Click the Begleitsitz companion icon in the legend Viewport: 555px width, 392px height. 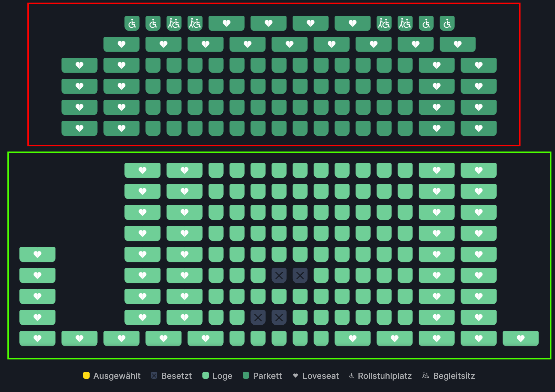tap(426, 376)
